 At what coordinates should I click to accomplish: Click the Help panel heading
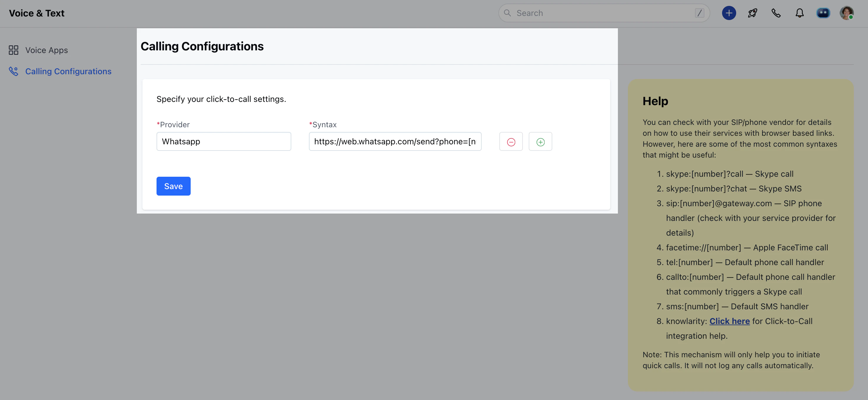655,101
